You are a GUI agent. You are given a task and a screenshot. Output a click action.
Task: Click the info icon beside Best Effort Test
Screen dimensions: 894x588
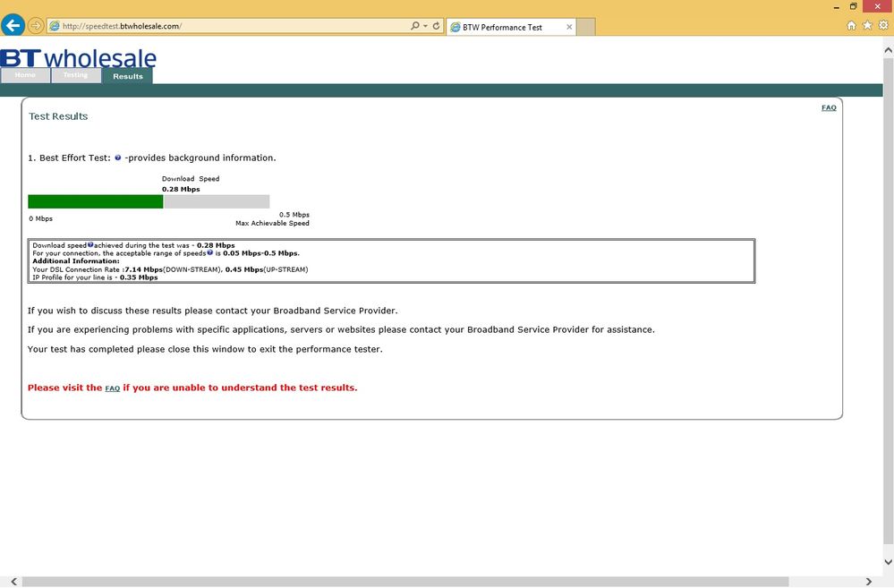[117, 158]
